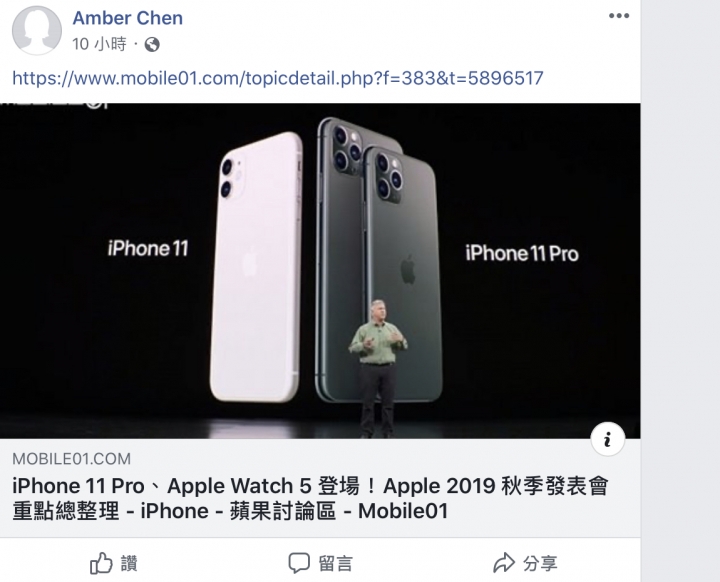Screen dimensions: 720x582
Task: Click the speech bubble comment icon
Action: (x=299, y=563)
